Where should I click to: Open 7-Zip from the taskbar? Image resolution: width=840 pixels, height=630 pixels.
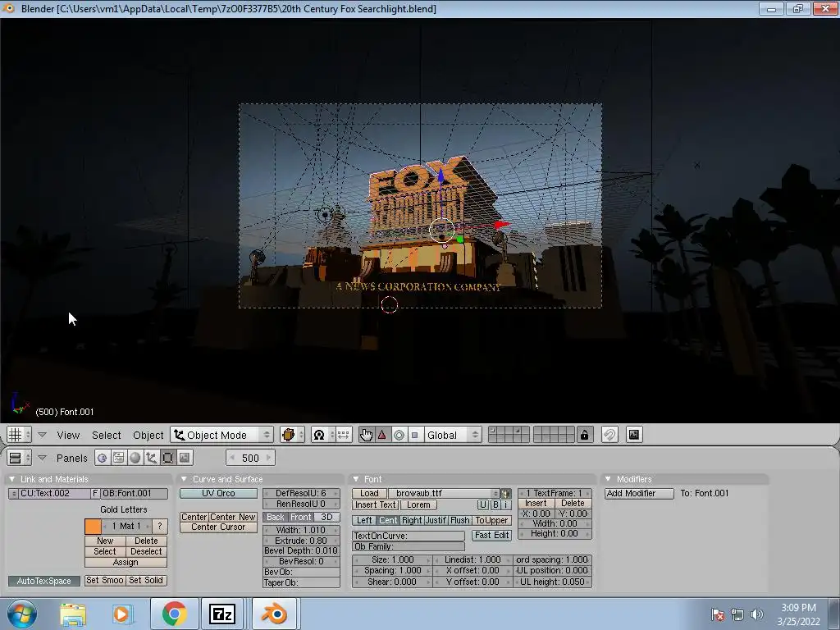(x=221, y=614)
